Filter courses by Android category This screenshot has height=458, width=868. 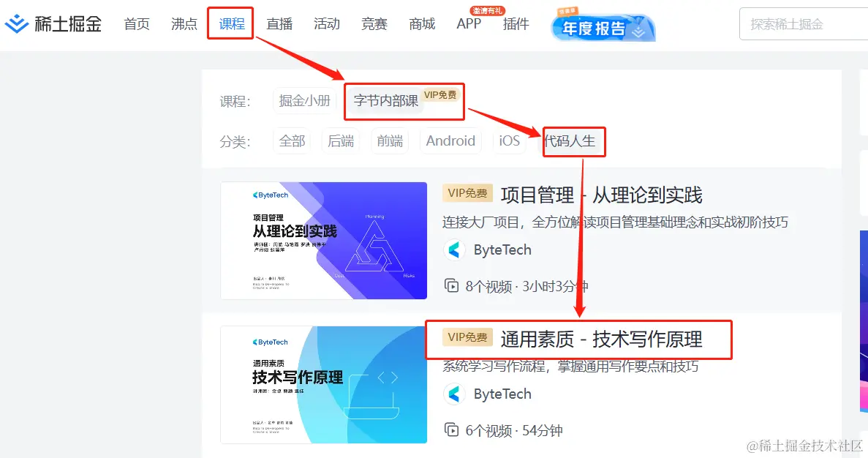tap(450, 140)
